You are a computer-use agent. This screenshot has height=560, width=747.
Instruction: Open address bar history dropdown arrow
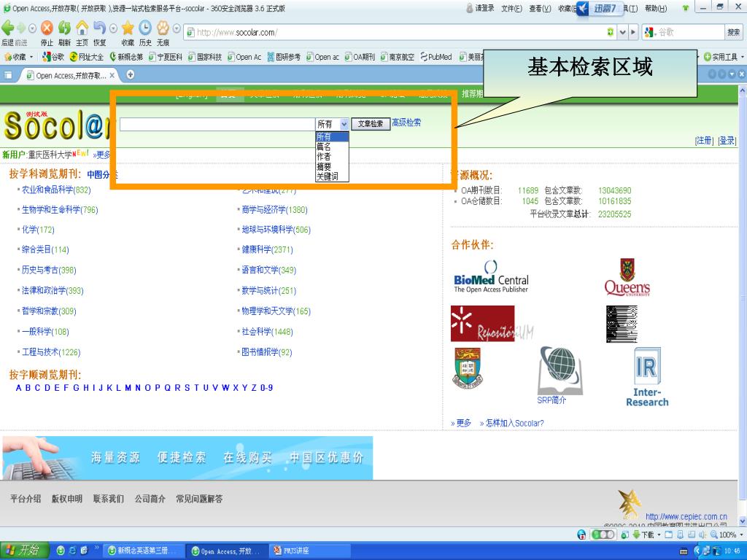click(623, 32)
